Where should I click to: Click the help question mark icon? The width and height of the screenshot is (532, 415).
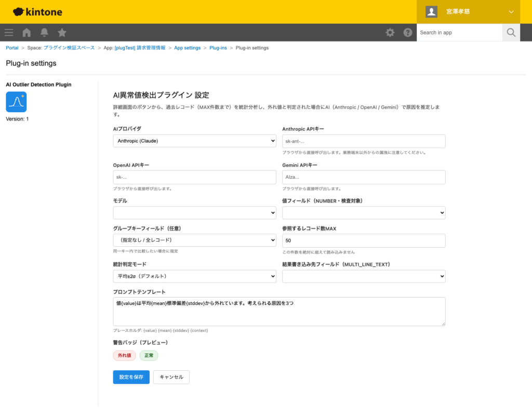[408, 32]
